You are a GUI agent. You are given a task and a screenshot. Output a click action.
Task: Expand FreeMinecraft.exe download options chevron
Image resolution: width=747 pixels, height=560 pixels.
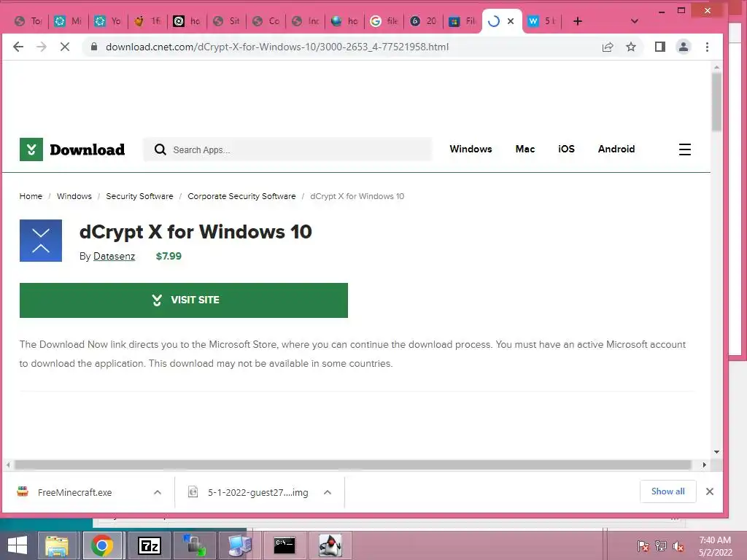158,492
